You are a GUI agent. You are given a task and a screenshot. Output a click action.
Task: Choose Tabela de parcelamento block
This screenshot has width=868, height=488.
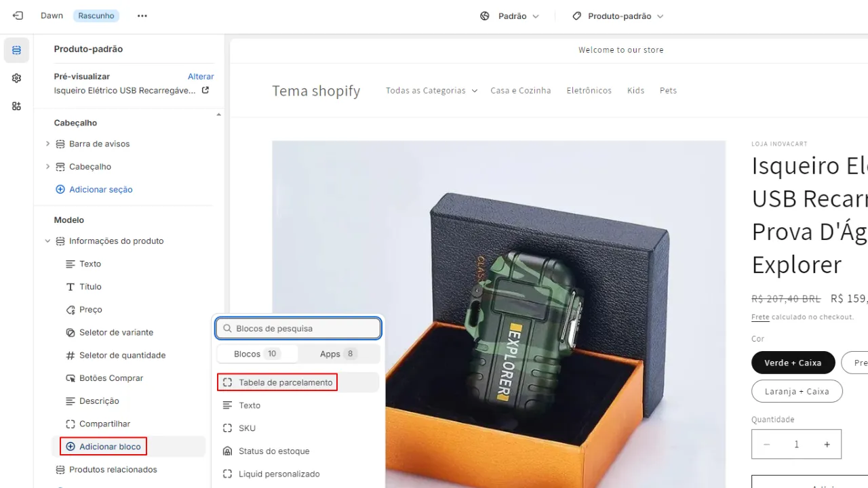tap(298, 382)
